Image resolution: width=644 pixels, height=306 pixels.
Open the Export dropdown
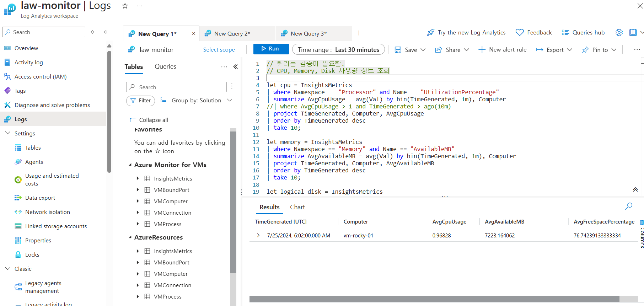pos(554,50)
